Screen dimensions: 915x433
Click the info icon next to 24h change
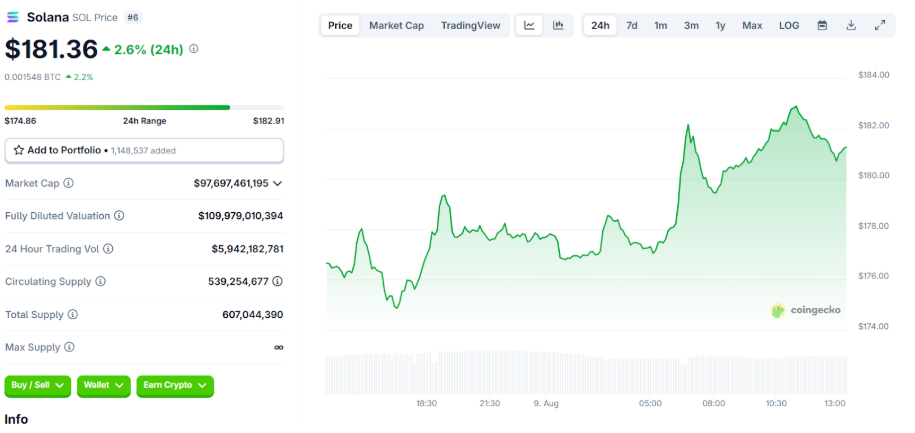pos(194,48)
